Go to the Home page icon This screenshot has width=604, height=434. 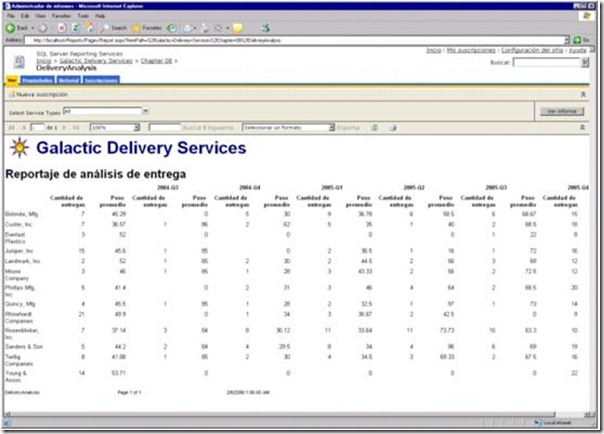(89, 28)
